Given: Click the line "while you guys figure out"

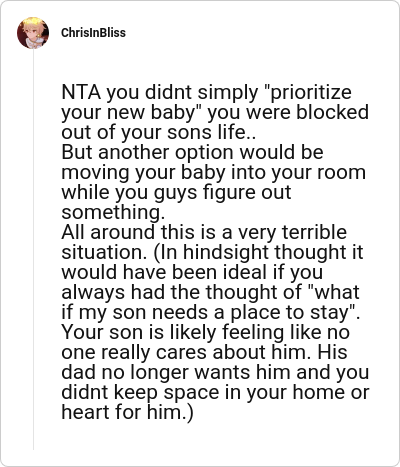Looking at the screenshot, I should tap(176, 192).
